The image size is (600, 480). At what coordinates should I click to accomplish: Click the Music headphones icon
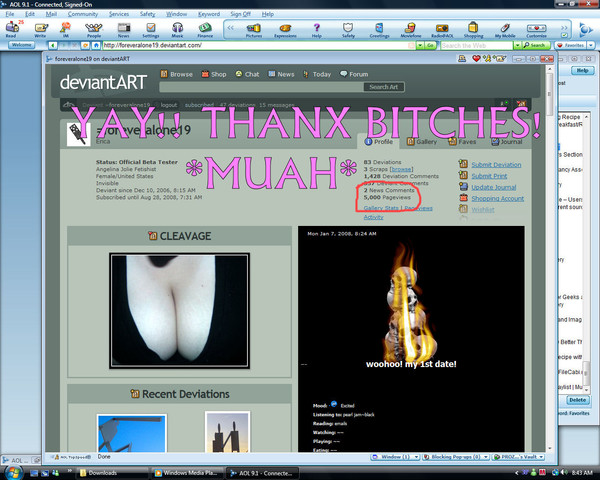[177, 29]
